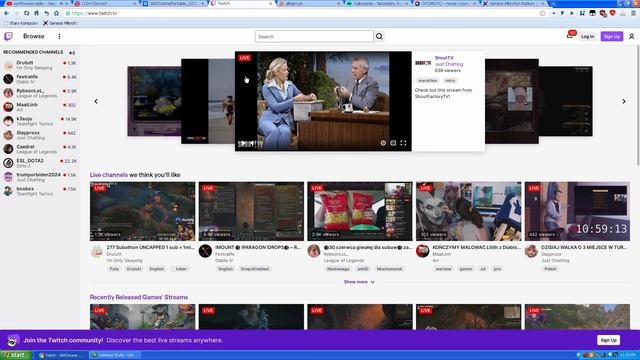The height and width of the screenshot is (360, 640).
Task: Click Fextralife avatar under second stream card
Action: coord(205,251)
